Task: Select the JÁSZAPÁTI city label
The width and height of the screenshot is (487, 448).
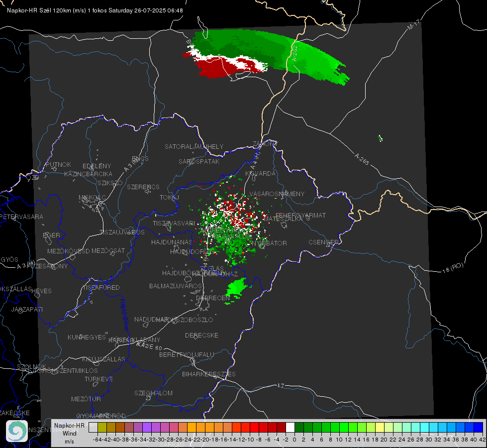Action: [27, 309]
